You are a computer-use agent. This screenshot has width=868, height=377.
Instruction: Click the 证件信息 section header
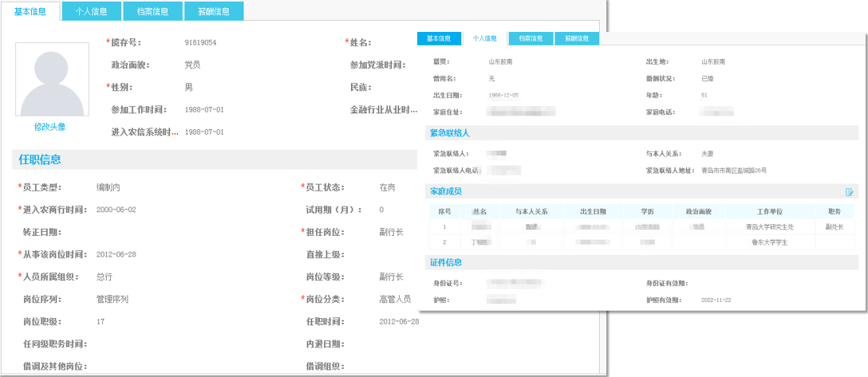pyautogui.click(x=446, y=262)
